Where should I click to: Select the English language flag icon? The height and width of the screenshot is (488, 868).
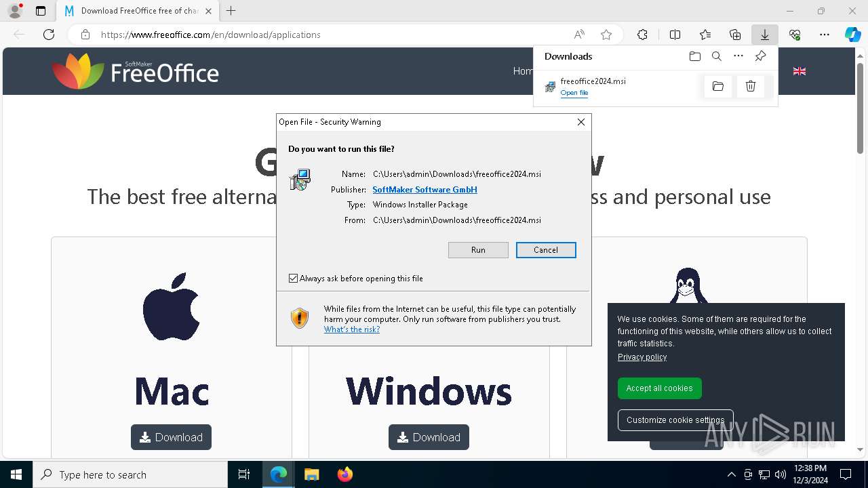pyautogui.click(x=800, y=71)
